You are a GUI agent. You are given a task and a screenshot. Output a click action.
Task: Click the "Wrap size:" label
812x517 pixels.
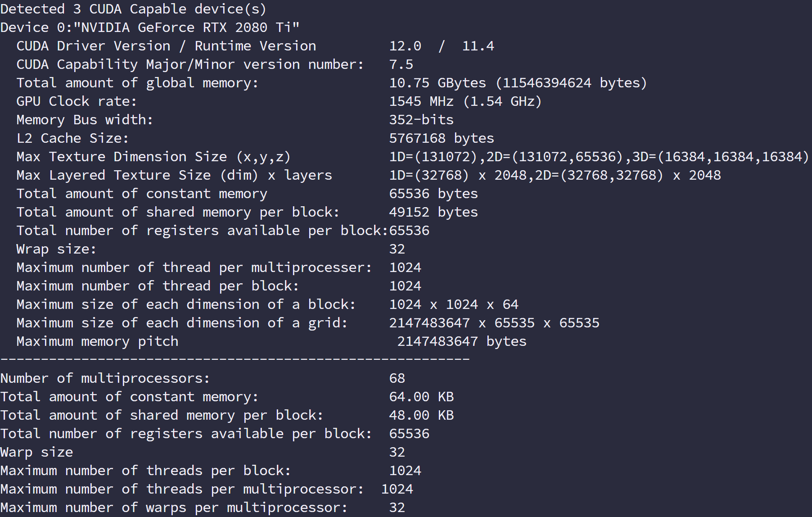pyautogui.click(x=56, y=249)
